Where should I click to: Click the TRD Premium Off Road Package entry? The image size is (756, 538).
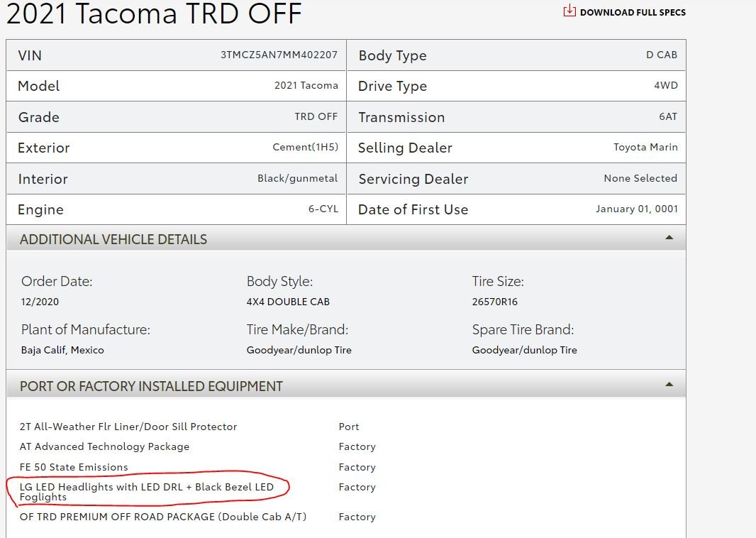163,516
